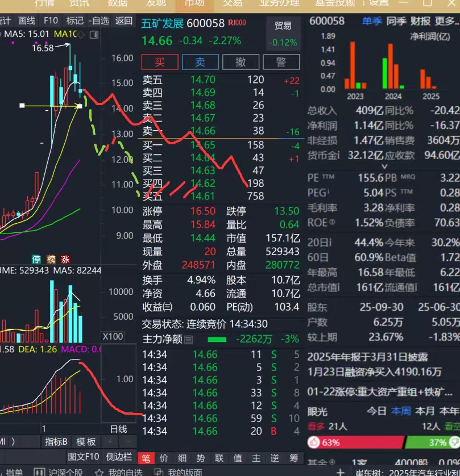
Task: Click the 停 marker under the K-line chart
Action: point(36,260)
